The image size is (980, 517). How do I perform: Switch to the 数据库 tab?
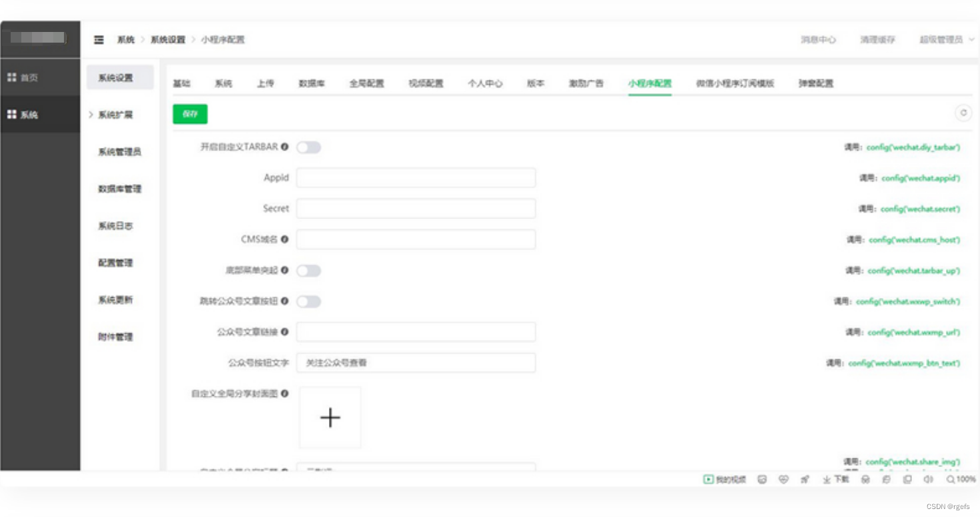312,83
